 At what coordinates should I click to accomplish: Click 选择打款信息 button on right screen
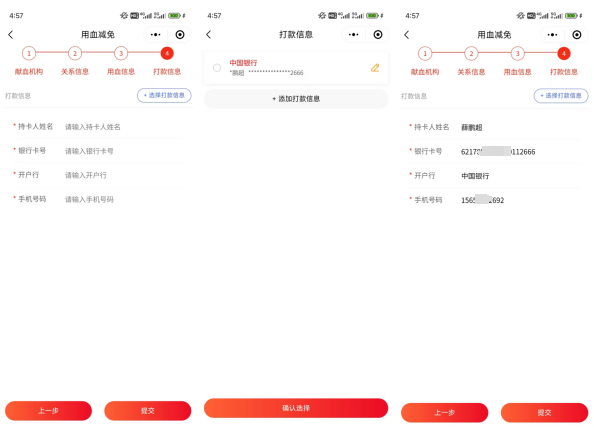coord(561,96)
